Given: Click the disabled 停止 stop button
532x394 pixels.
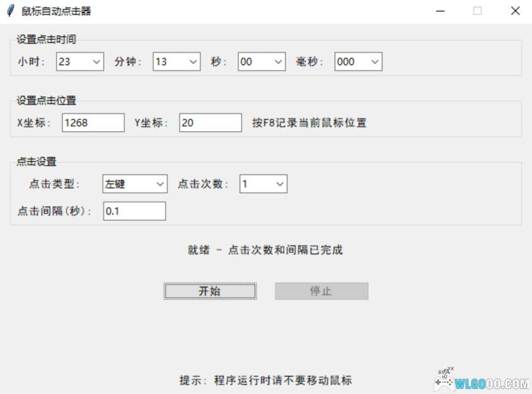Looking at the screenshot, I should coord(321,291).
